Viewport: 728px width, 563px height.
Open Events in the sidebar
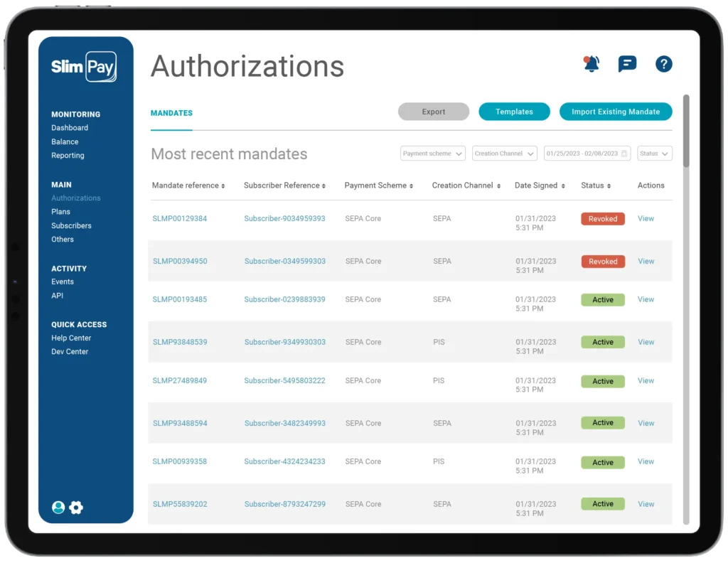tap(63, 281)
